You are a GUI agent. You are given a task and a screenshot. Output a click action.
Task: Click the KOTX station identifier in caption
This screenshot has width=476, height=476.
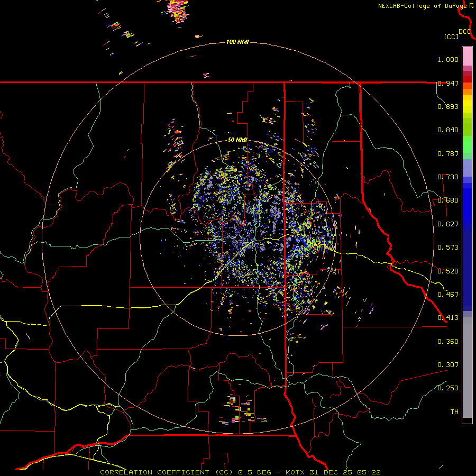pyautogui.click(x=295, y=472)
